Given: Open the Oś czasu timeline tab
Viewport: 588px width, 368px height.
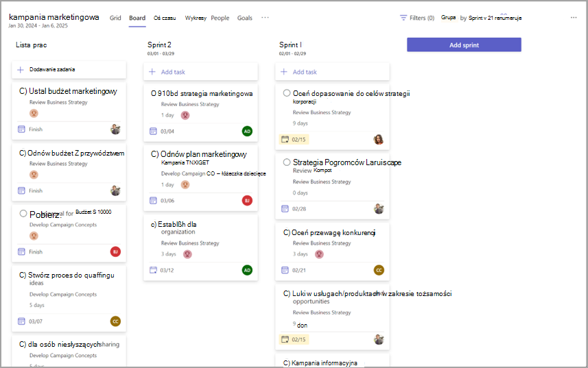Looking at the screenshot, I should (x=165, y=18).
